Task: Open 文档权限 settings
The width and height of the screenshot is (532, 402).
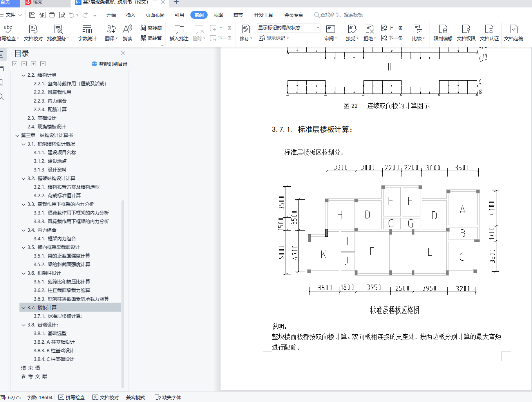Action: click(466, 33)
